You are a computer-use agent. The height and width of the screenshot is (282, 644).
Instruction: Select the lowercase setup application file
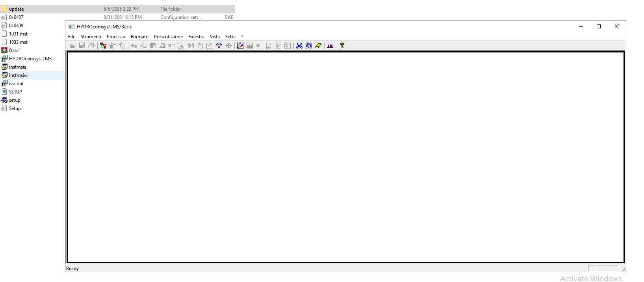click(15, 100)
